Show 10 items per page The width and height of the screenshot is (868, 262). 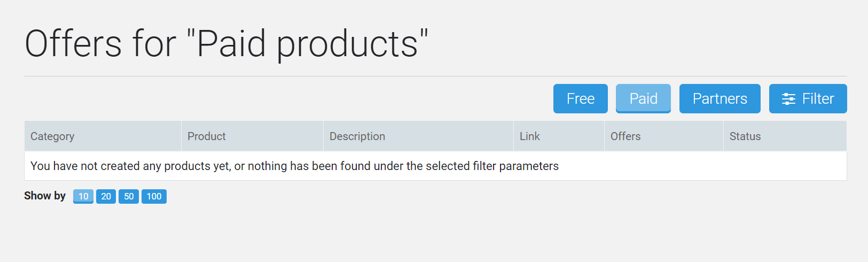point(83,196)
